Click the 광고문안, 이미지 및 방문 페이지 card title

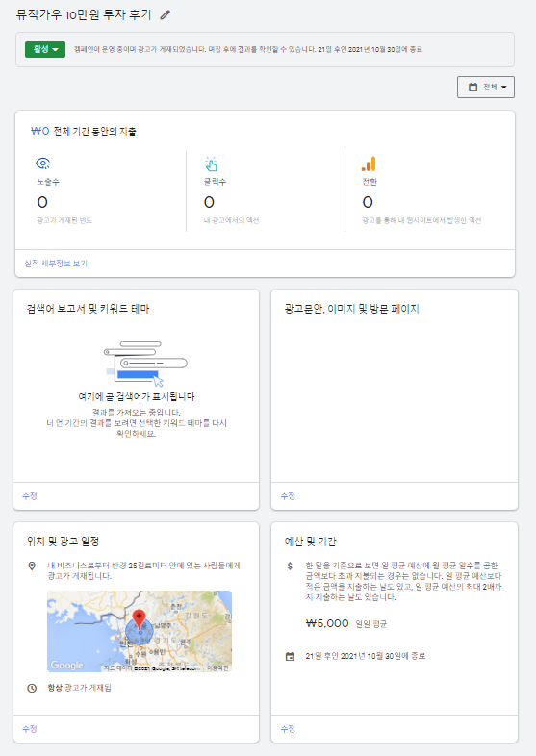351,309
